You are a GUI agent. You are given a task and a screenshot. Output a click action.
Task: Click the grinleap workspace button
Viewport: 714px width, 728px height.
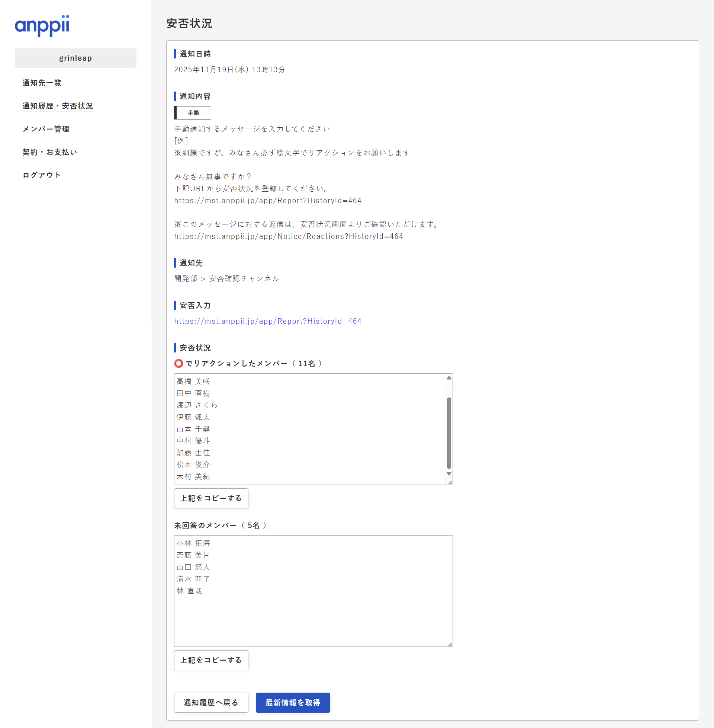point(75,58)
